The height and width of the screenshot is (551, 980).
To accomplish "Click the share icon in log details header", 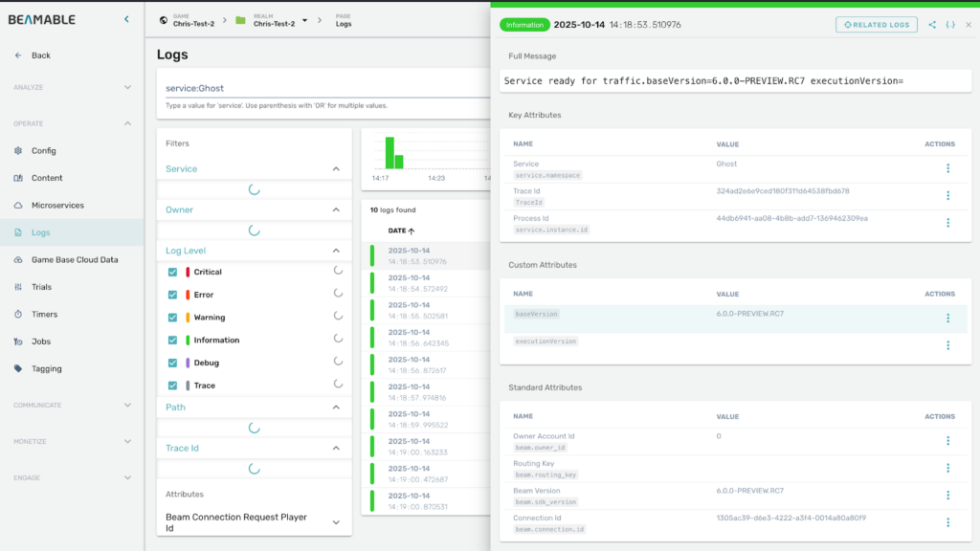I will 932,25.
